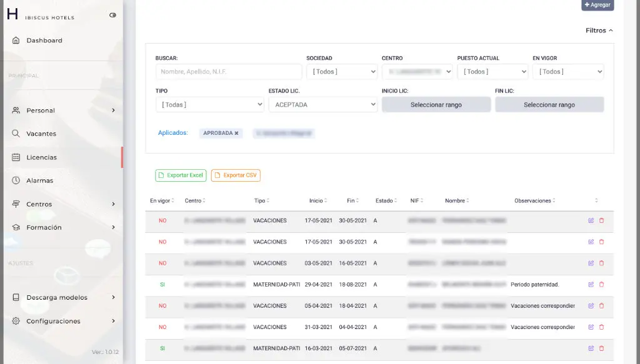Select range for Fin Lic
This screenshot has width=640, height=364.
click(x=549, y=105)
